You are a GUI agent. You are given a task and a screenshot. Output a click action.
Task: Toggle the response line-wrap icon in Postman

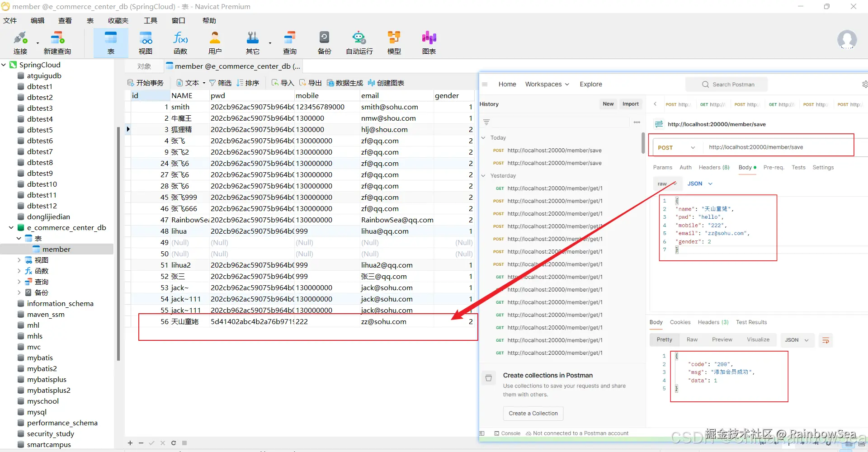point(826,340)
